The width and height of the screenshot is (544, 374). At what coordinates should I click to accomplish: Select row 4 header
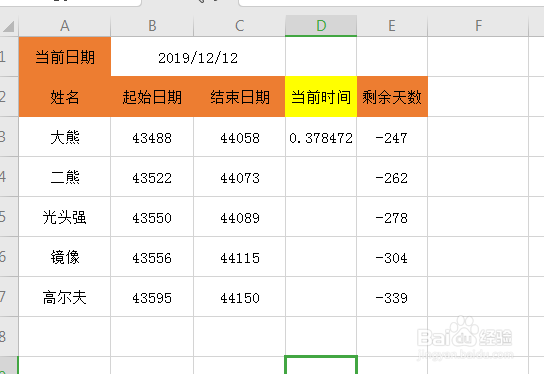pyautogui.click(x=9, y=177)
